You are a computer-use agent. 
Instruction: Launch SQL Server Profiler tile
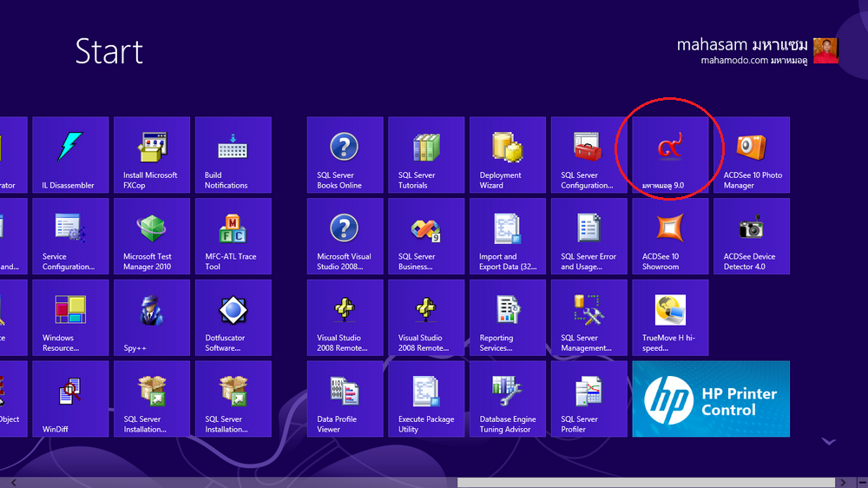tap(589, 399)
